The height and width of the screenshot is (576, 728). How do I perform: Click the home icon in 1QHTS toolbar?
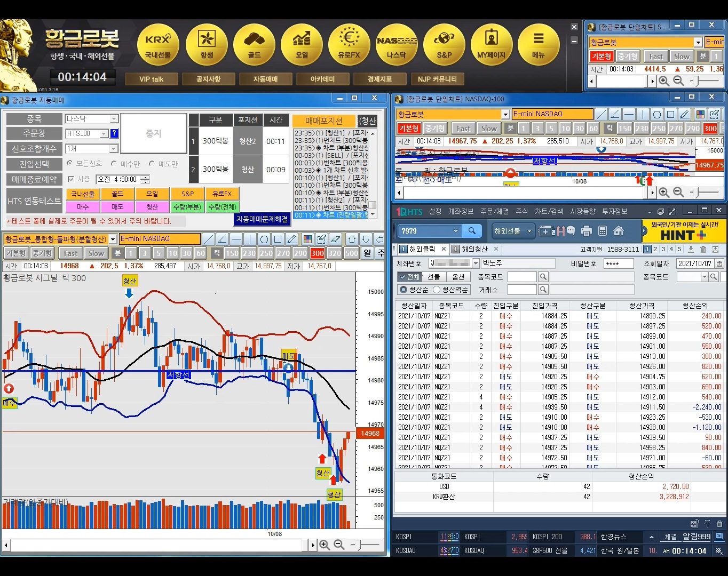[x=619, y=231]
